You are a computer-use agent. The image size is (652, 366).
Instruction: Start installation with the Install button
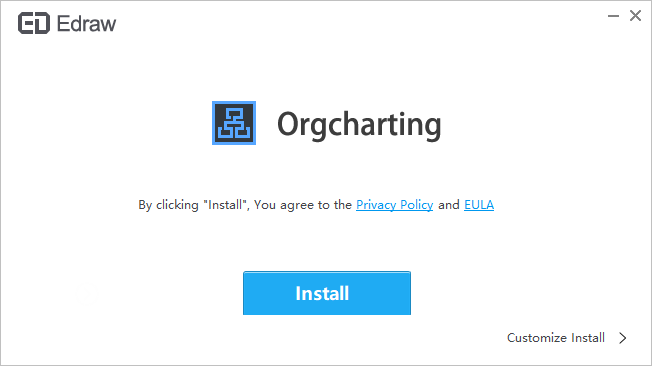coord(327,293)
